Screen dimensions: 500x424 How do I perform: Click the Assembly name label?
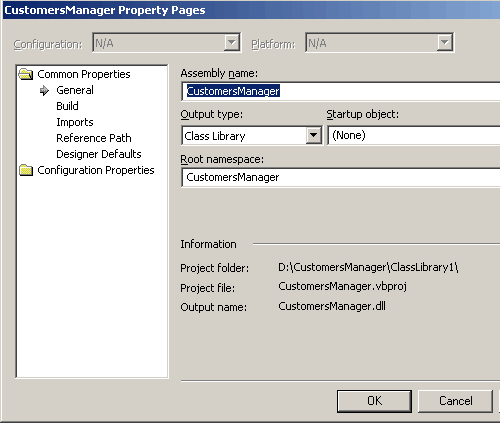[x=219, y=73]
